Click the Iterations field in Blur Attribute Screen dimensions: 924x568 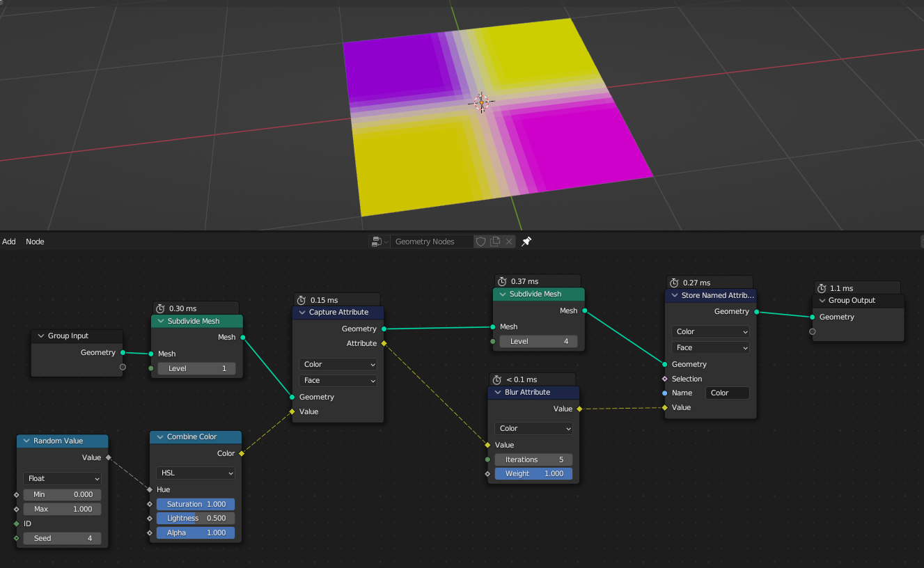533,459
